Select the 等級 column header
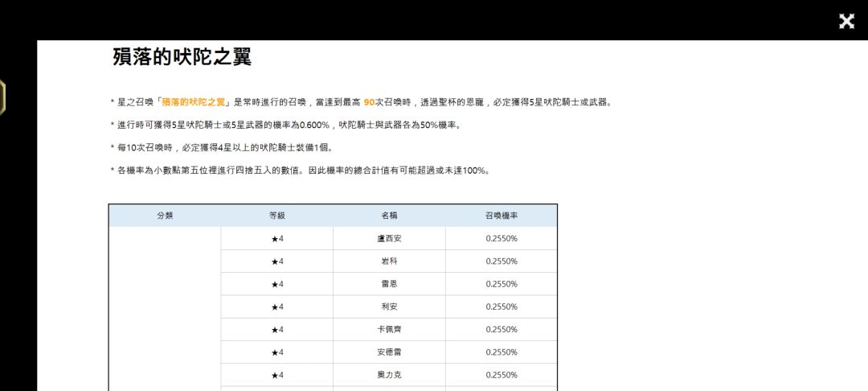This screenshot has height=391, width=868. (x=277, y=216)
